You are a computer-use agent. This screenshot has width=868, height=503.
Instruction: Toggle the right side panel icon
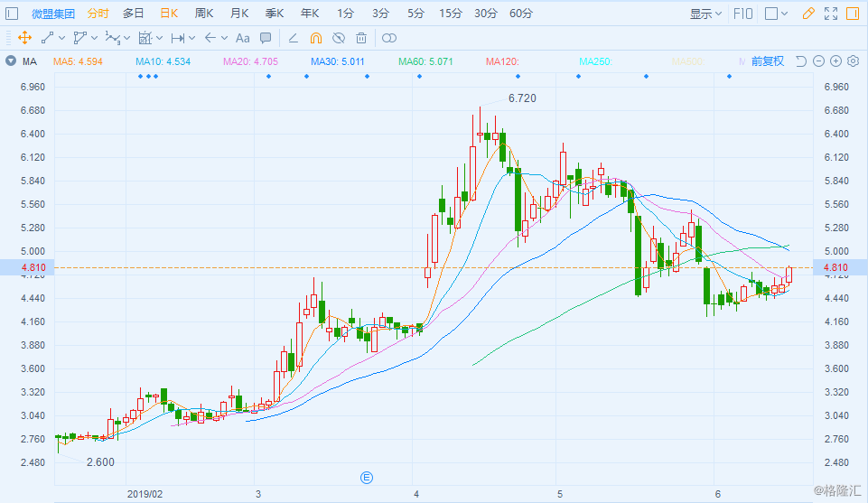coord(853,14)
